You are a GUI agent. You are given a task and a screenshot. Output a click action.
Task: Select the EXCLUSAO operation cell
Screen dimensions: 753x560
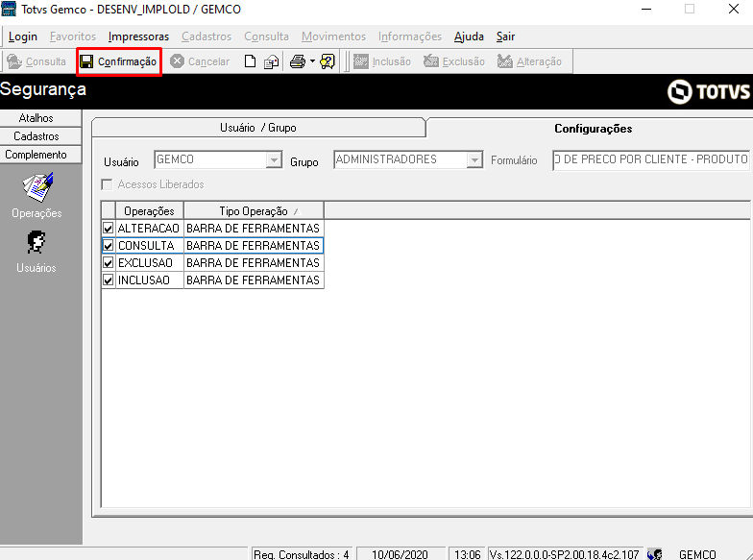click(x=149, y=263)
